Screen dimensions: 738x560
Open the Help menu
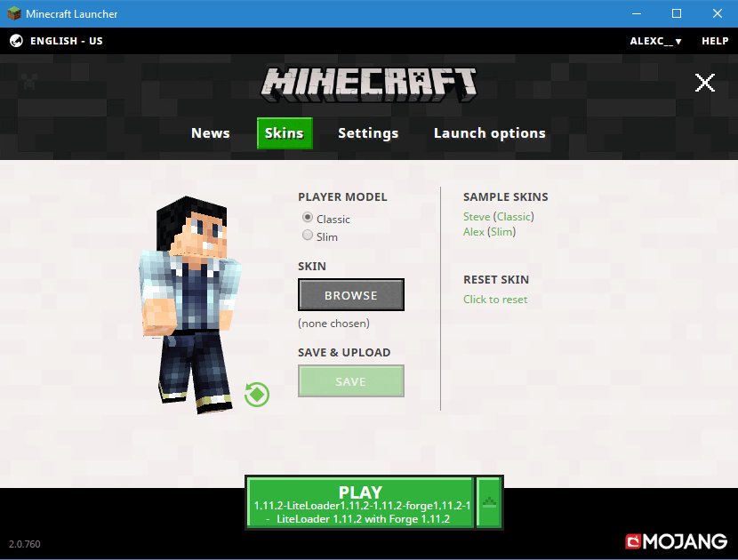pyautogui.click(x=715, y=41)
